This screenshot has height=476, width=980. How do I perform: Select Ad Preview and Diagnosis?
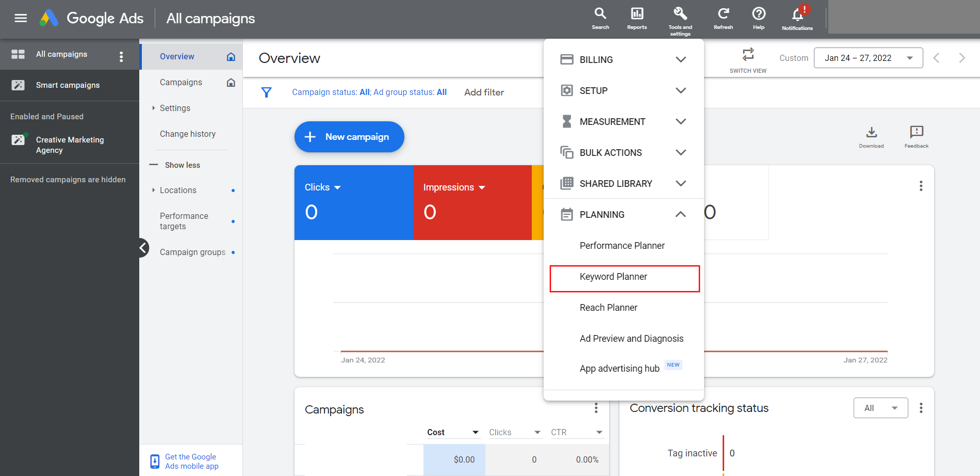631,339
